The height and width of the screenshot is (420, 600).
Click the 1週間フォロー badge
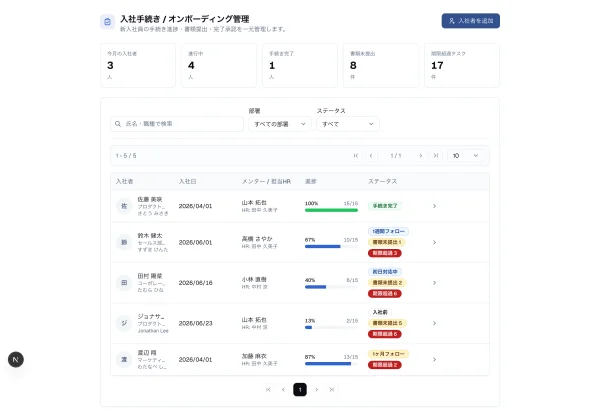point(388,231)
